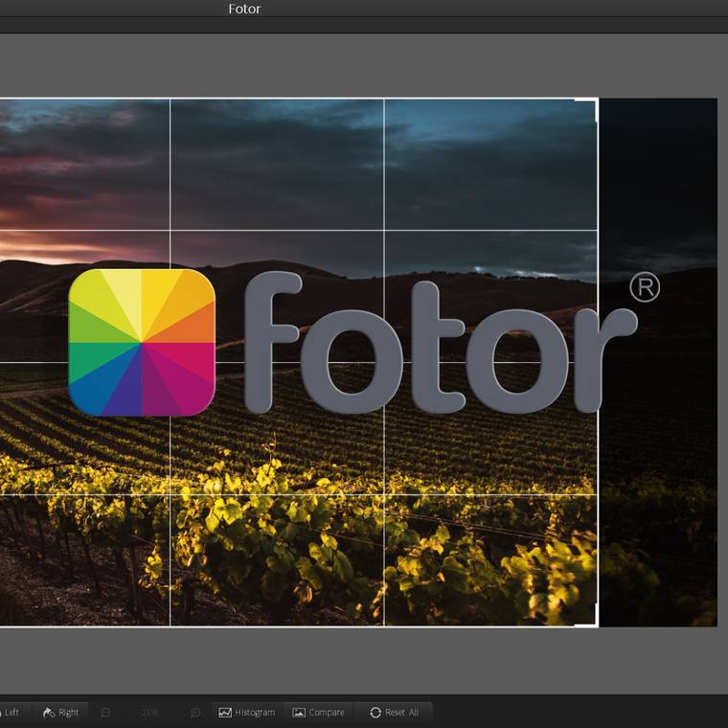Click the lower-left crop grid intersection

click(x=171, y=494)
